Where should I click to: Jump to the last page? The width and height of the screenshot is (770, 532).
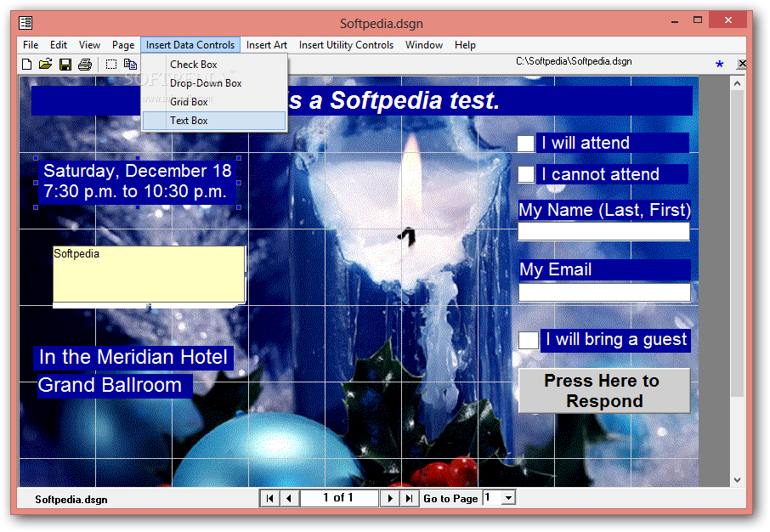(409, 498)
